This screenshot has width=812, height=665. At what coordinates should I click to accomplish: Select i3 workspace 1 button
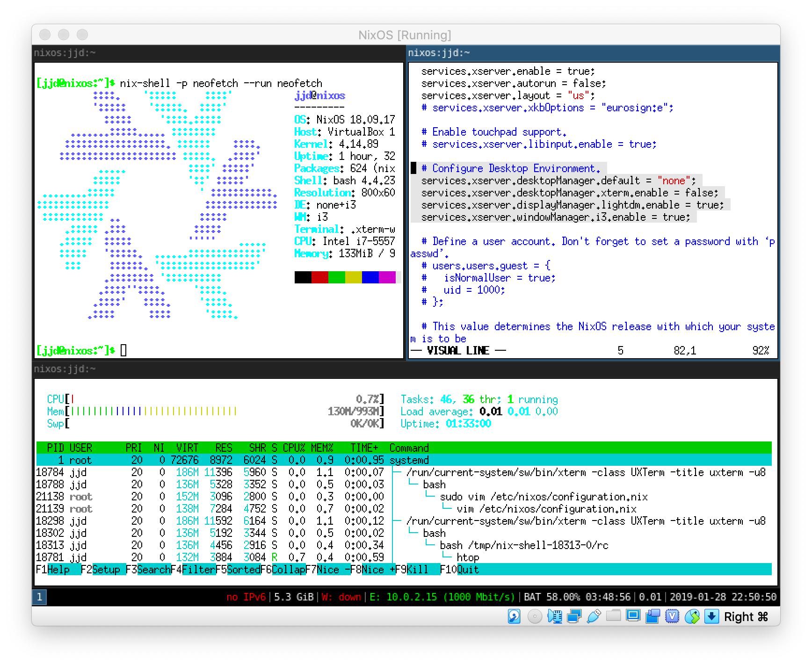click(x=39, y=597)
